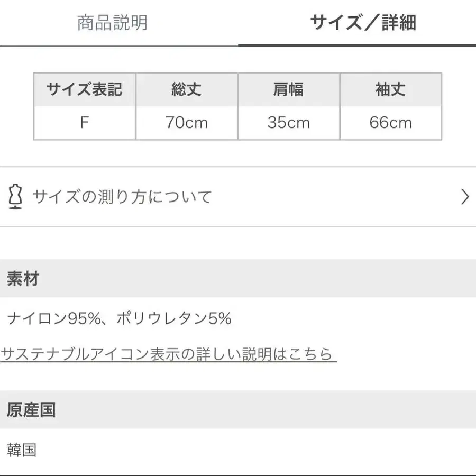Image resolution: width=476 pixels, height=476 pixels.
Task: Click the サイズ表記 table header
Action: click(x=85, y=90)
